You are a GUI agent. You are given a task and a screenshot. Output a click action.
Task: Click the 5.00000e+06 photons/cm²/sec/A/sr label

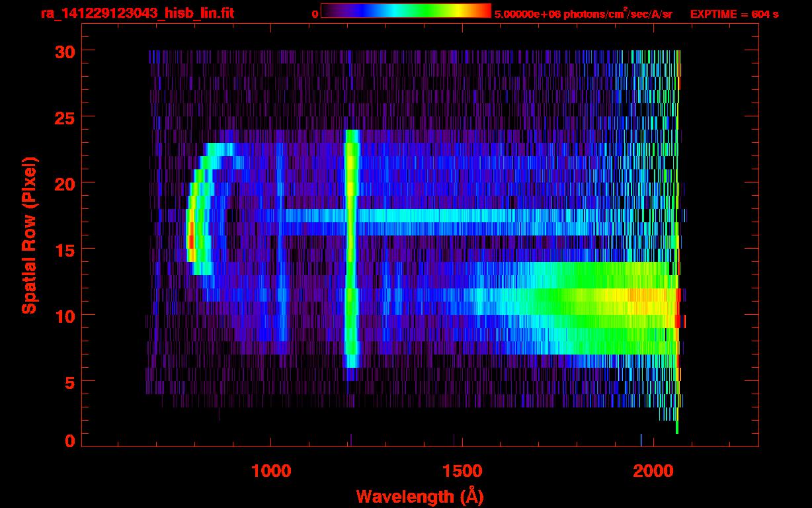583,14
